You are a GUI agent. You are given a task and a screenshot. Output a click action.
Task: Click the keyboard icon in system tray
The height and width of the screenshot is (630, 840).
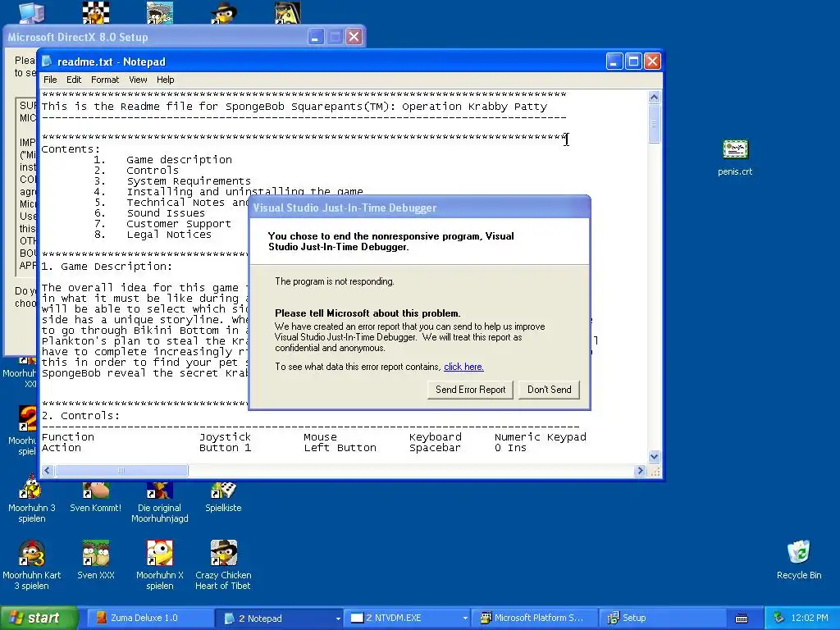pyautogui.click(x=742, y=619)
